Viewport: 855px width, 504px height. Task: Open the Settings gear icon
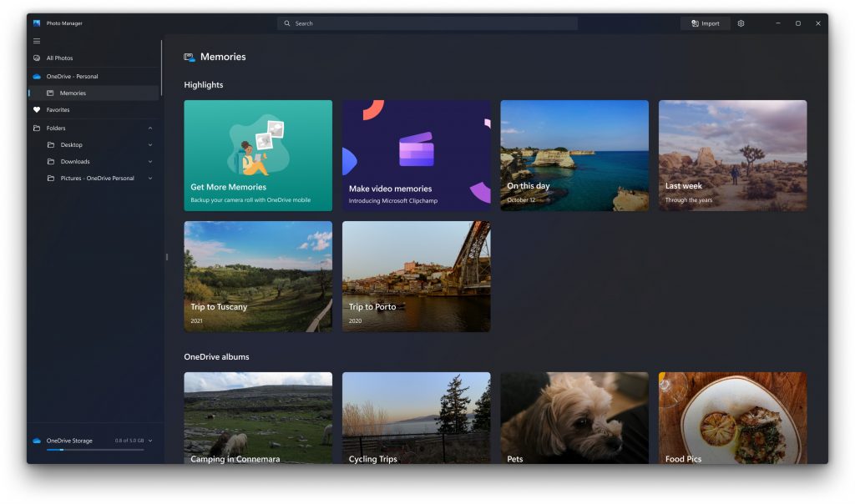741,23
